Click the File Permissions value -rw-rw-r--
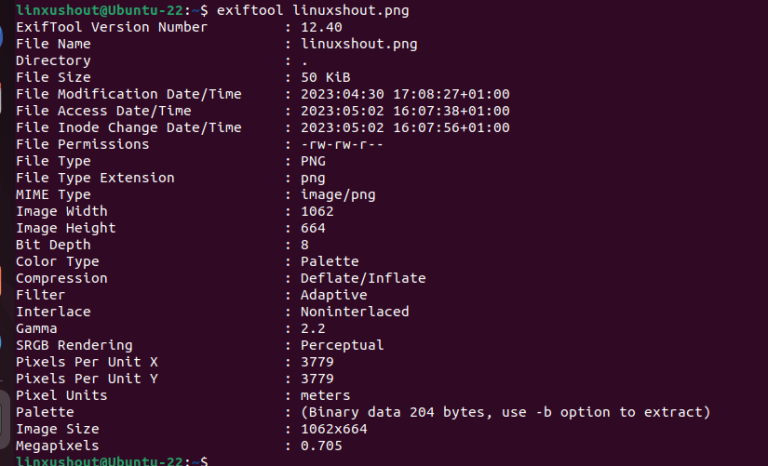The height and width of the screenshot is (466, 768). pos(342,144)
